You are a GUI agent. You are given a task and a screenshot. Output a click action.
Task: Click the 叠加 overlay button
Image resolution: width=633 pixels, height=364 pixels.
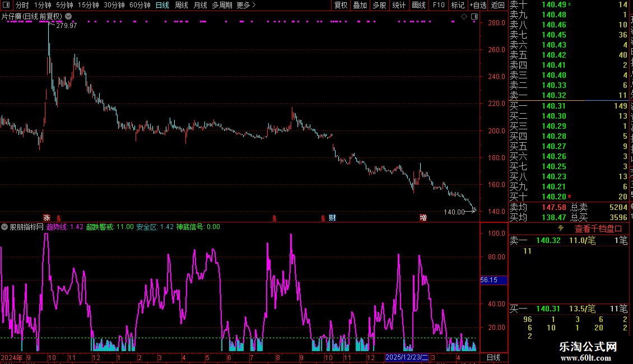(360, 5)
